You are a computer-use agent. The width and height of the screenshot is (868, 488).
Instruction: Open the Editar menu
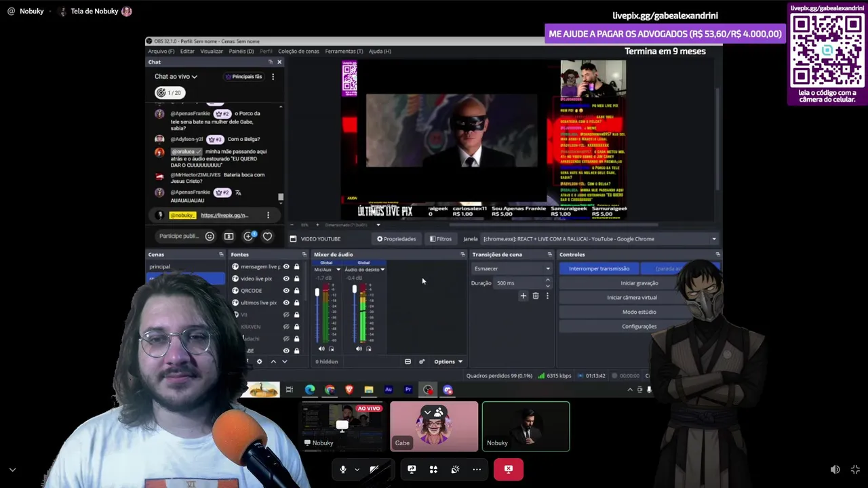point(187,51)
